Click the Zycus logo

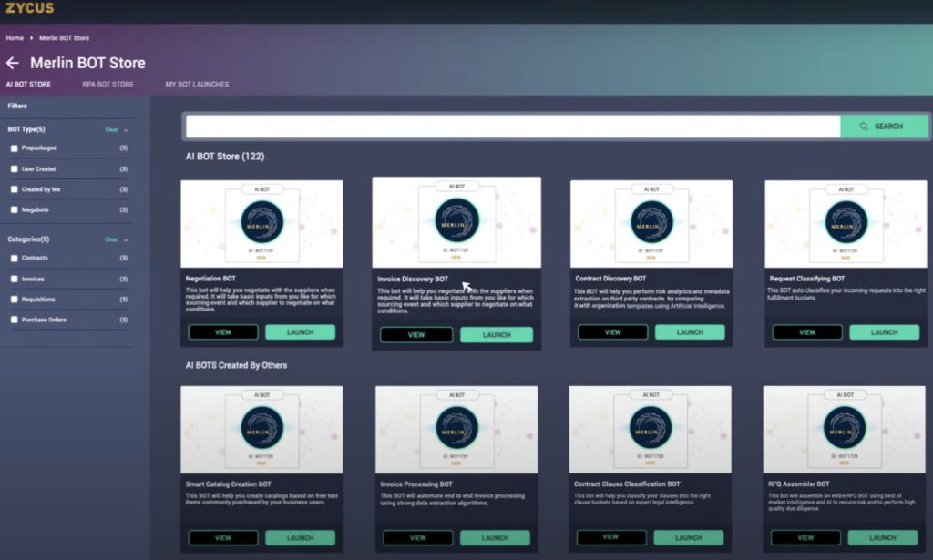(30, 7)
